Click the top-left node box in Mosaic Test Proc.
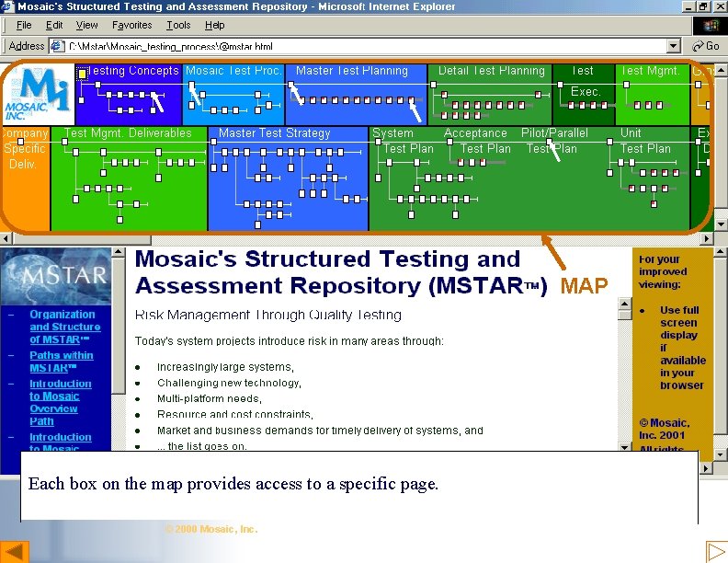728x563 pixels. coord(191,85)
